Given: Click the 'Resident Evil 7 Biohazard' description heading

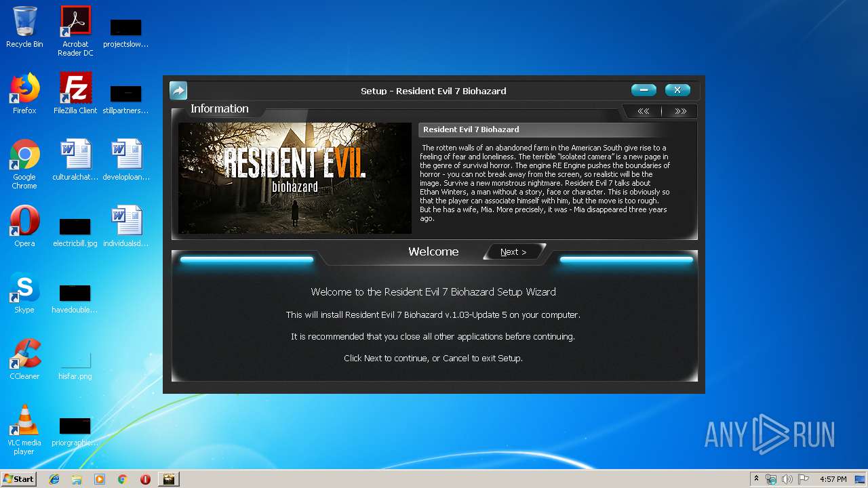Looking at the screenshot, I should click(x=471, y=129).
